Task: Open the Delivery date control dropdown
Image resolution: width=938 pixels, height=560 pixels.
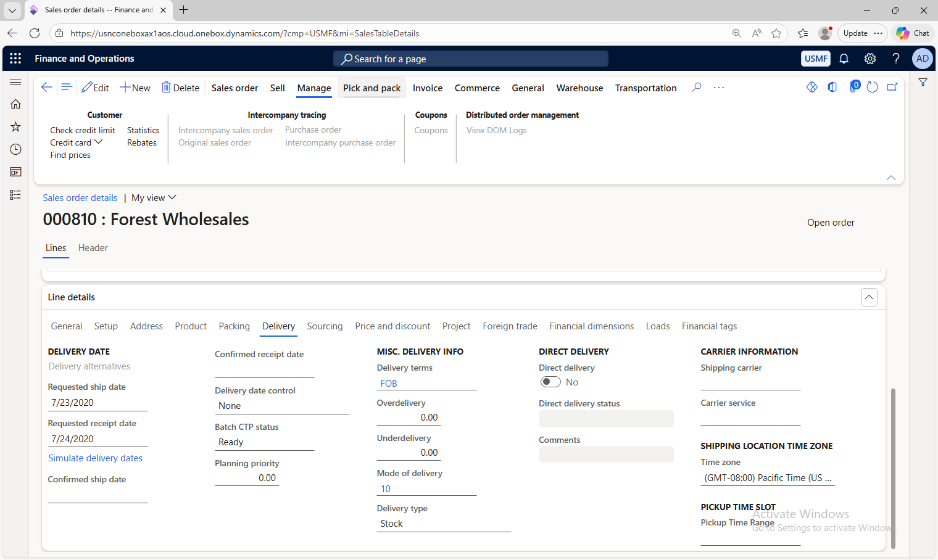Action: tap(282, 406)
